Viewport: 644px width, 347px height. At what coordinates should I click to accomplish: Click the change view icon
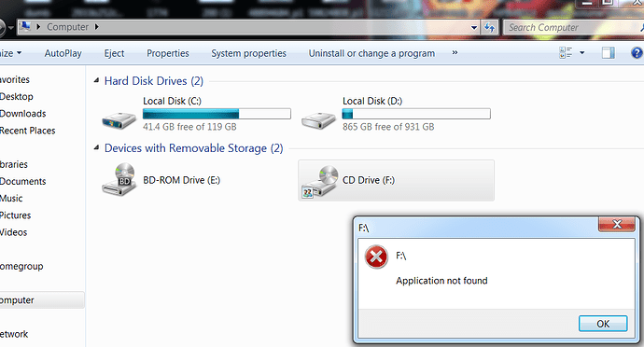pos(566,53)
